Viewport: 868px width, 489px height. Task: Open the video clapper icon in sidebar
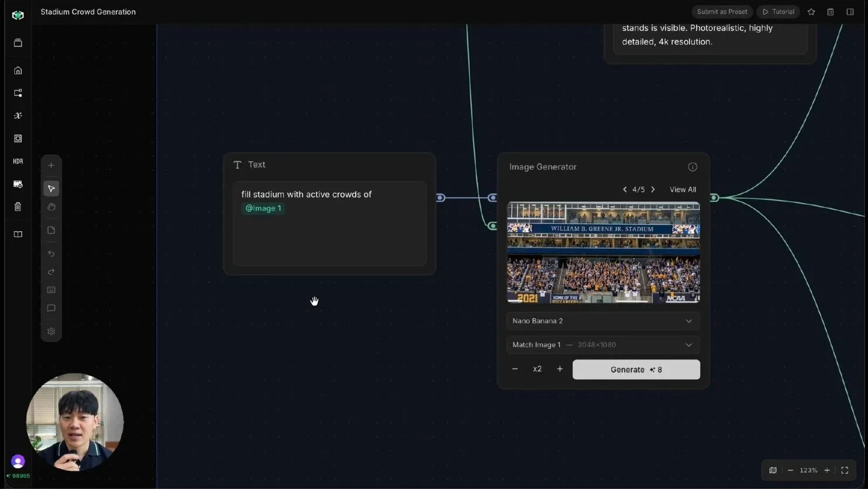click(18, 184)
